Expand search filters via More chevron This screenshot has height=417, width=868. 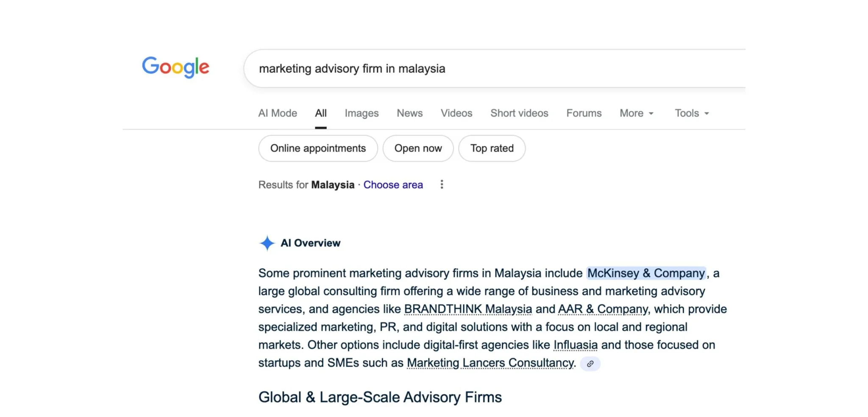point(651,113)
